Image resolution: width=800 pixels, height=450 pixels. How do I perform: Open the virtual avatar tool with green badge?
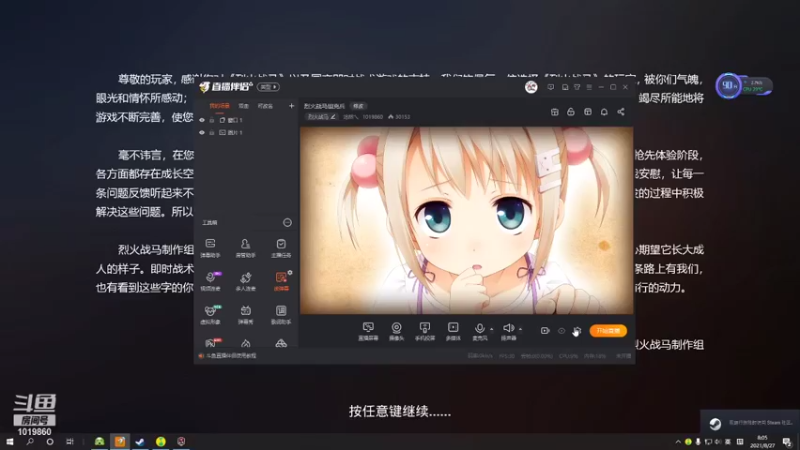click(210, 314)
